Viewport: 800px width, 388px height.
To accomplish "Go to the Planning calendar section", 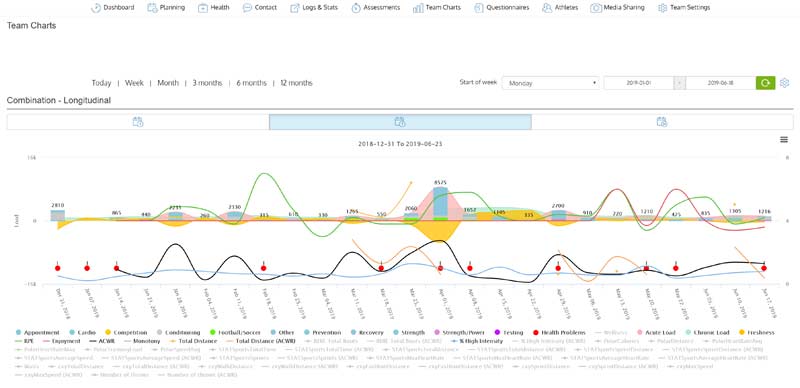I will pos(166,8).
